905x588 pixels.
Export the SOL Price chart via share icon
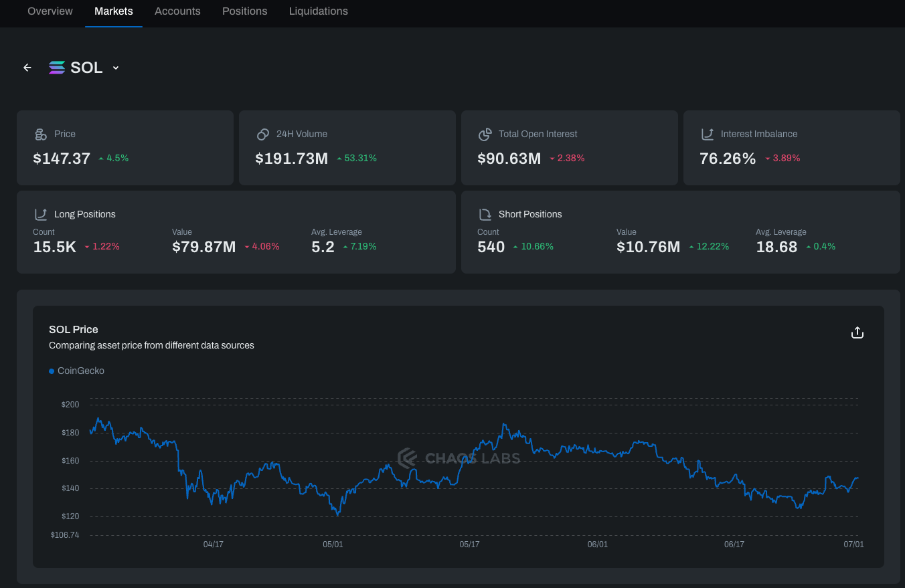tap(857, 332)
